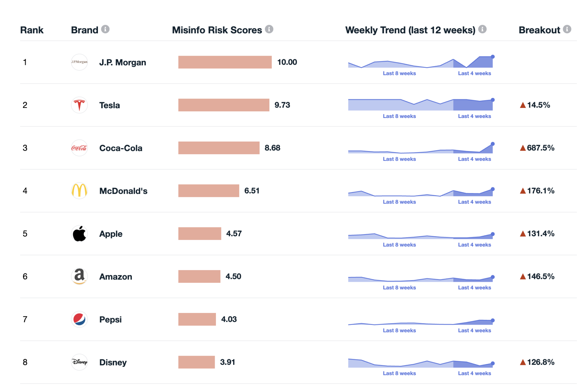Click Tesla's 9.73 risk score bar
The width and height of the screenshot is (588, 391).
224,105
